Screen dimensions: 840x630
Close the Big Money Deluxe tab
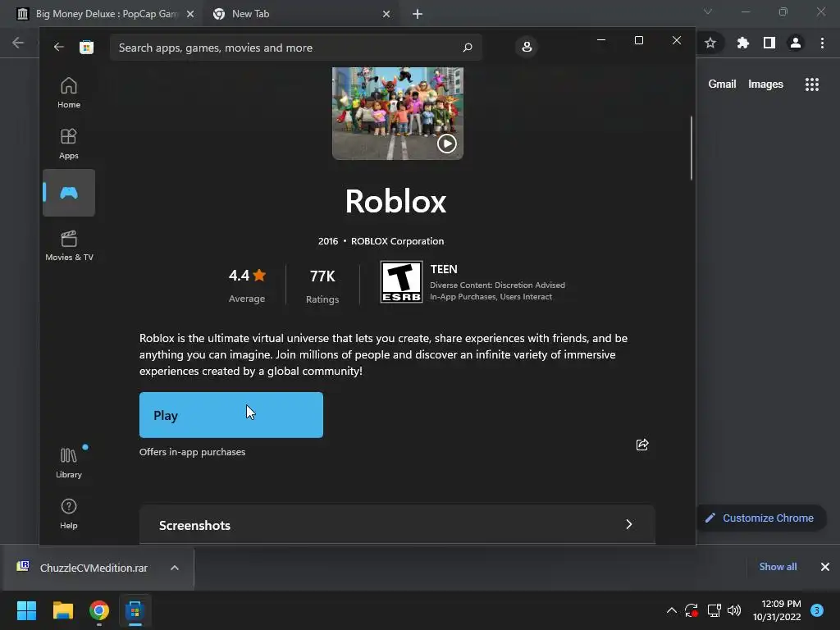[x=190, y=14]
